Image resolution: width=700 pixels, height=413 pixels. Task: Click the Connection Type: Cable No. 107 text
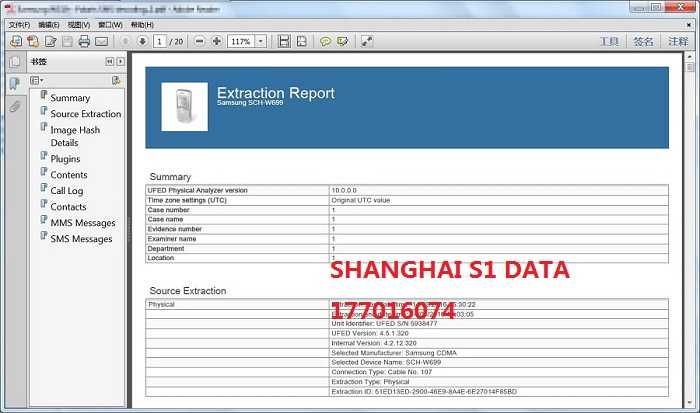click(382, 372)
